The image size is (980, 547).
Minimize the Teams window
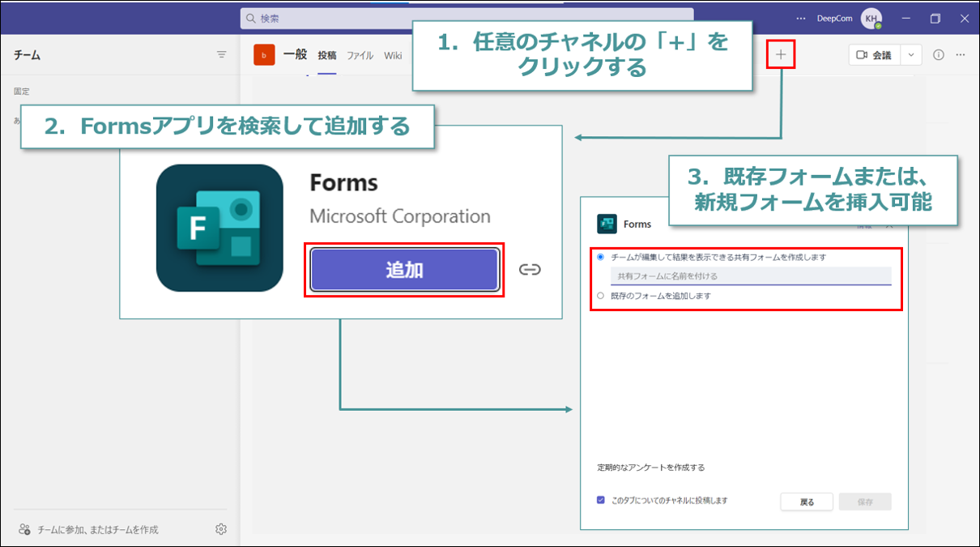coord(906,18)
